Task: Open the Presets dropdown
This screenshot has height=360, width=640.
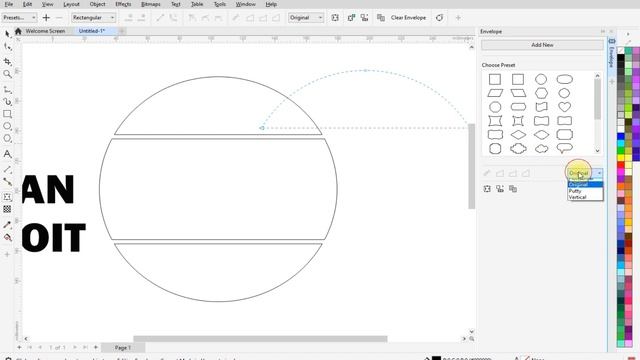Action: tap(20, 18)
